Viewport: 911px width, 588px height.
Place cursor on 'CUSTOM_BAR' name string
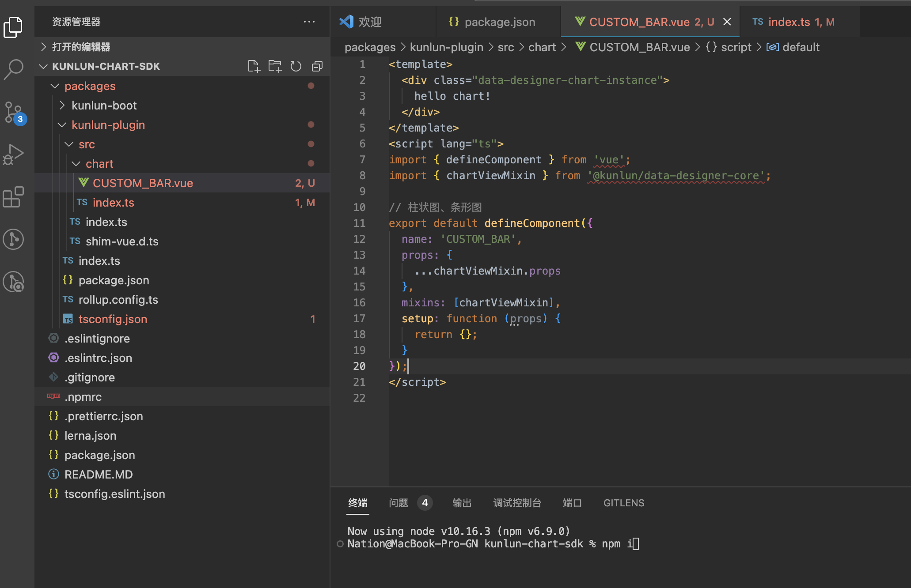click(478, 239)
